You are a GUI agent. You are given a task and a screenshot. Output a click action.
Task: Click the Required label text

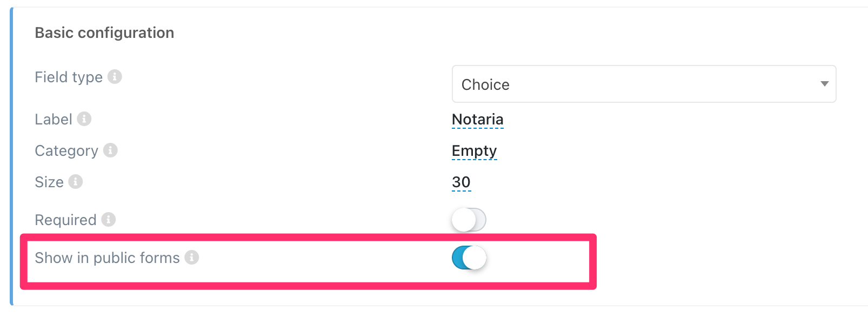tap(65, 220)
